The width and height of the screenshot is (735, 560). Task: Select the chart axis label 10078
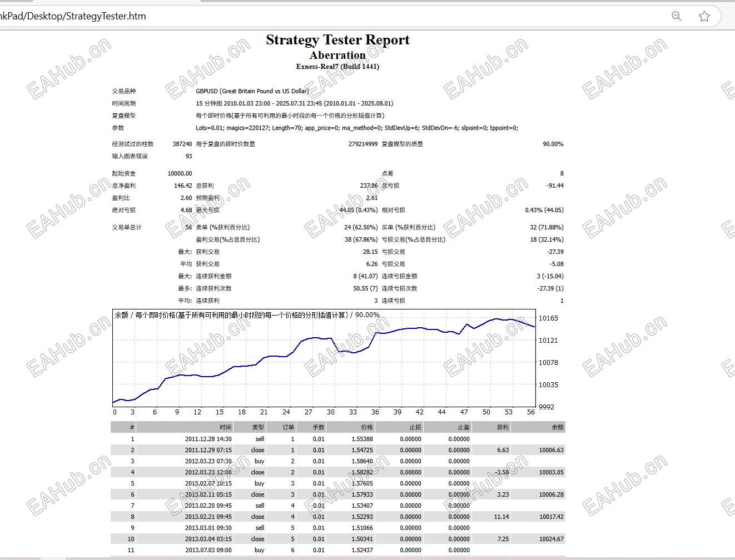(x=548, y=363)
